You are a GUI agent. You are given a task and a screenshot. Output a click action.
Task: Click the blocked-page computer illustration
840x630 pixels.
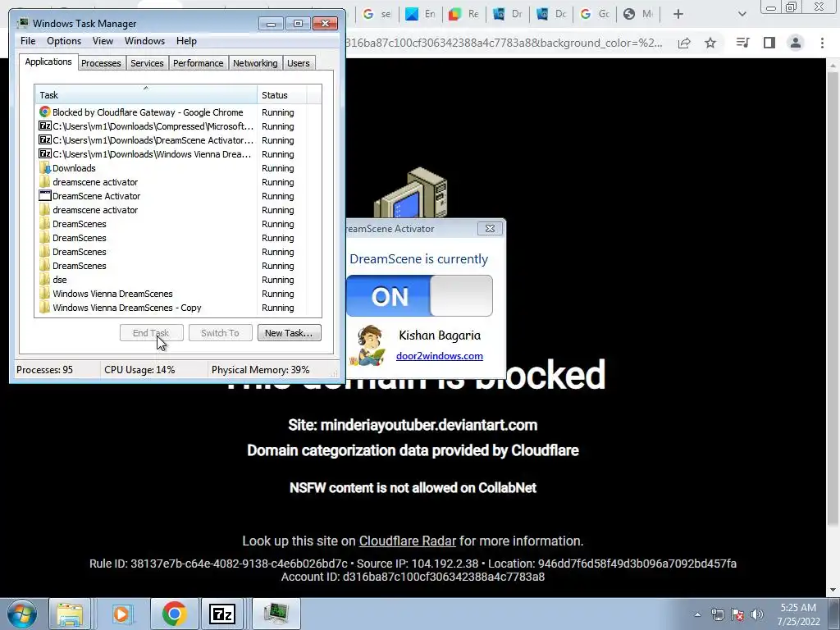click(x=411, y=194)
